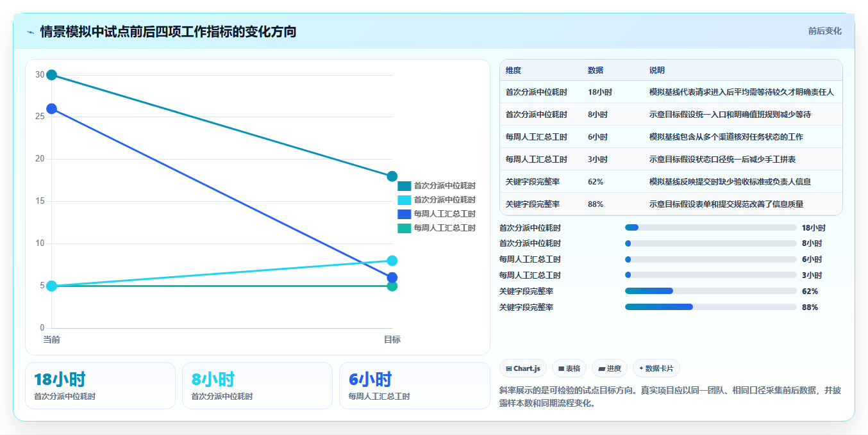The width and height of the screenshot is (868, 435).
Task: Click the 当前 x-axis label
Action: [52, 340]
